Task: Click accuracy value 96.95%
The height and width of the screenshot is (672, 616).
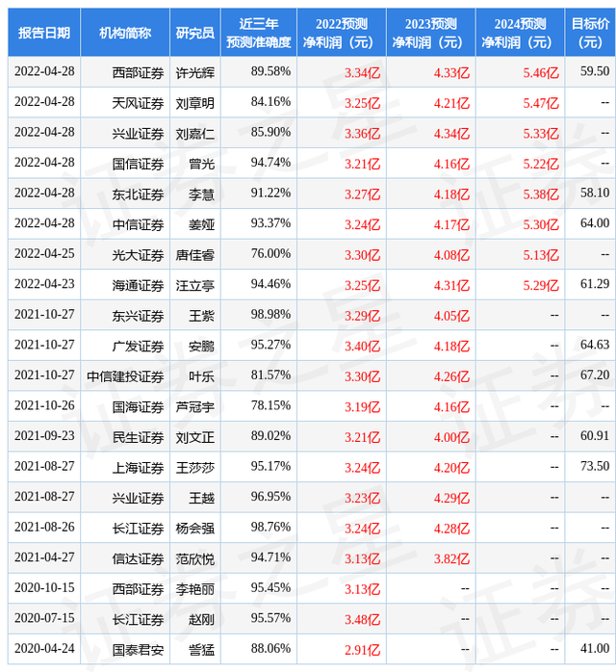Action: click(270, 497)
